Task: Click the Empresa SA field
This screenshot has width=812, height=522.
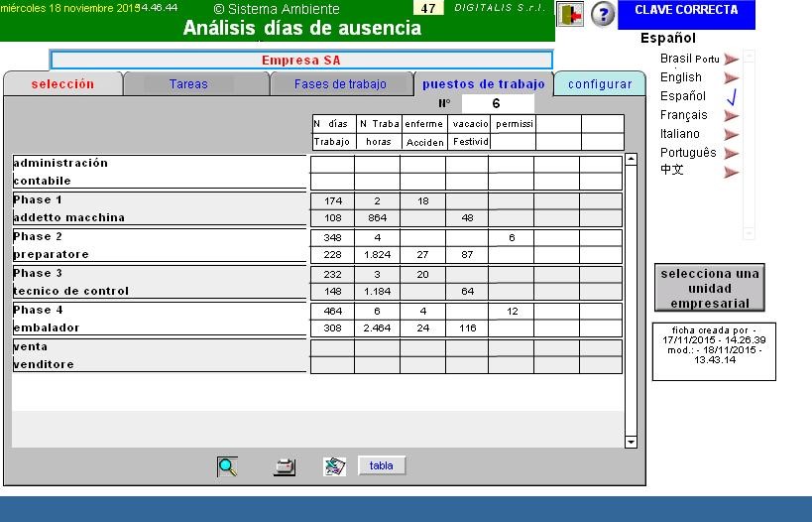Action: (x=301, y=61)
